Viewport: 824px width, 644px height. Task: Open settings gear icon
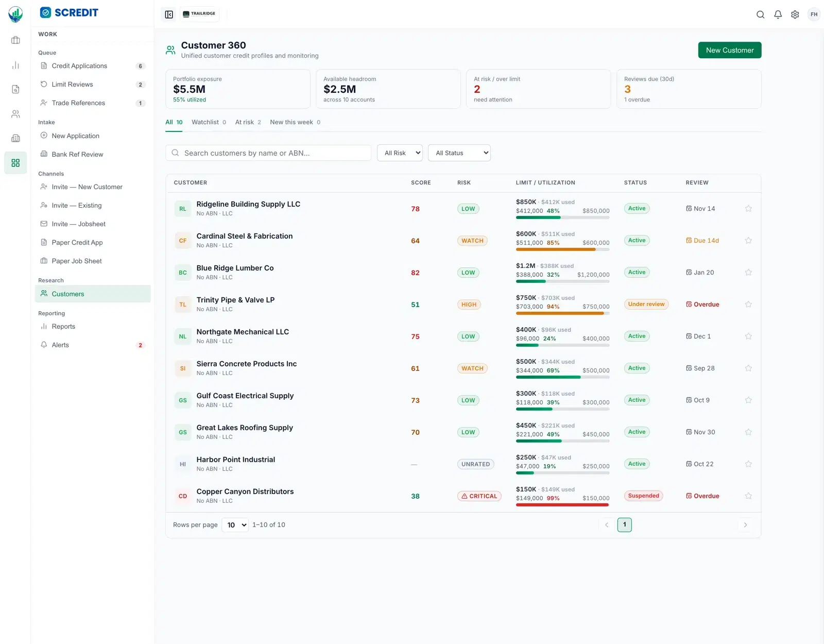[x=795, y=14]
